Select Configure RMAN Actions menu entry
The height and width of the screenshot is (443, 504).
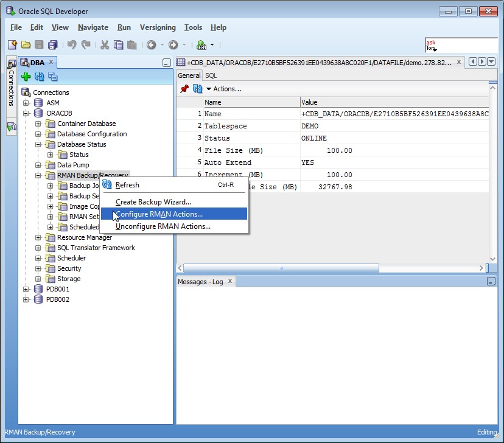[x=159, y=214]
